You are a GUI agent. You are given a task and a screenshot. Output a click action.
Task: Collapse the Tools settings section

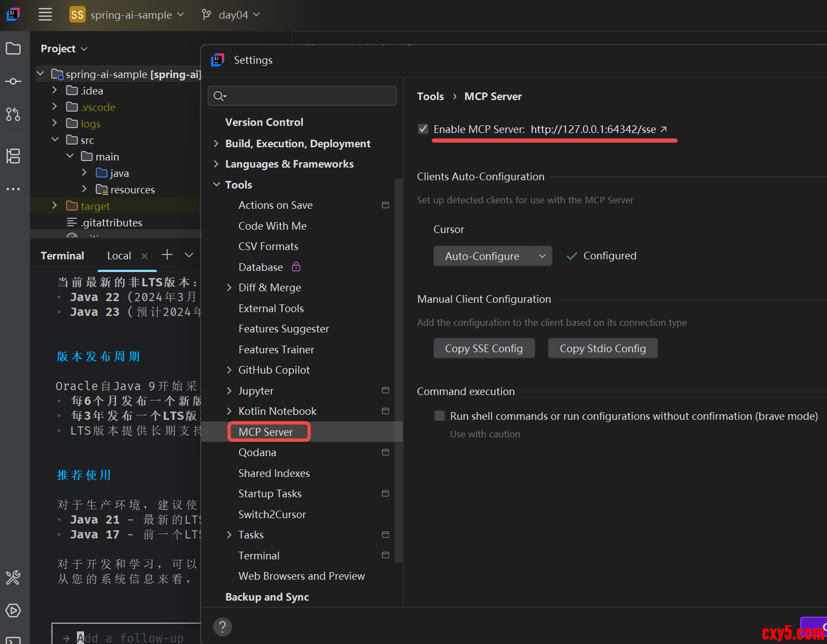[x=217, y=185]
